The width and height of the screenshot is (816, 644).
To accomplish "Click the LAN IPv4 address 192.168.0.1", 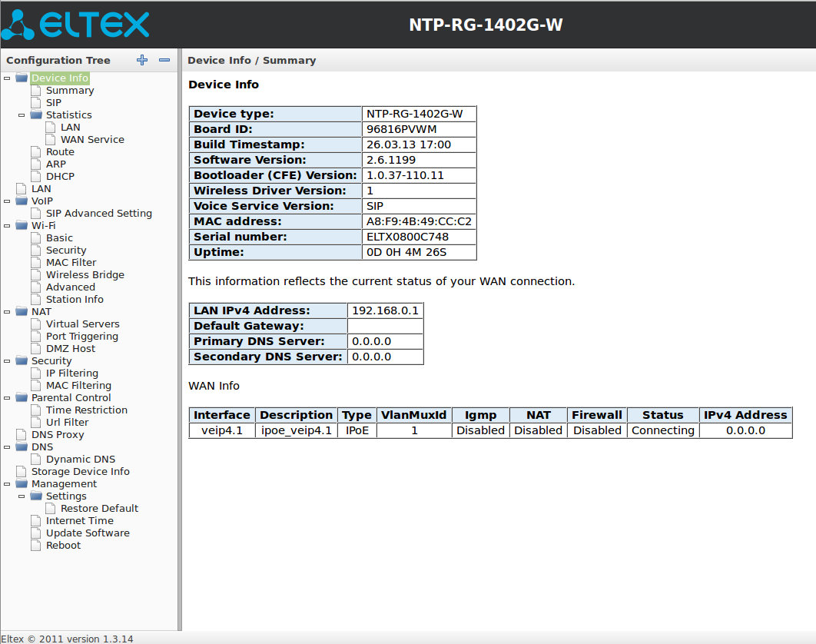I will [385, 310].
